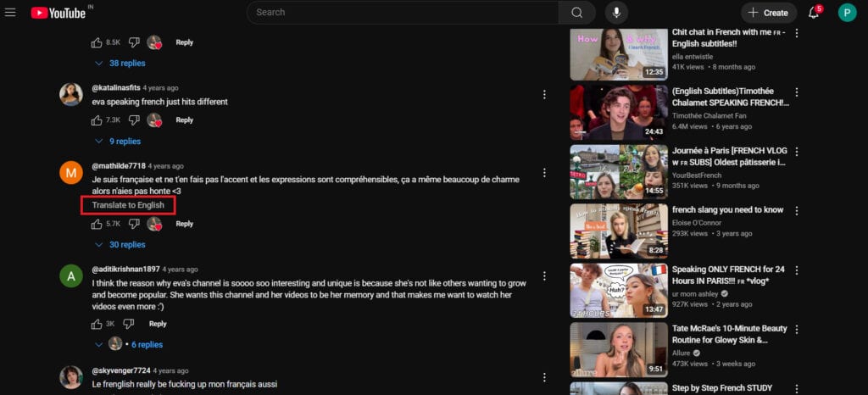This screenshot has width=868, height=395.
Task: Open the hamburger guide menu
Action: [x=10, y=12]
